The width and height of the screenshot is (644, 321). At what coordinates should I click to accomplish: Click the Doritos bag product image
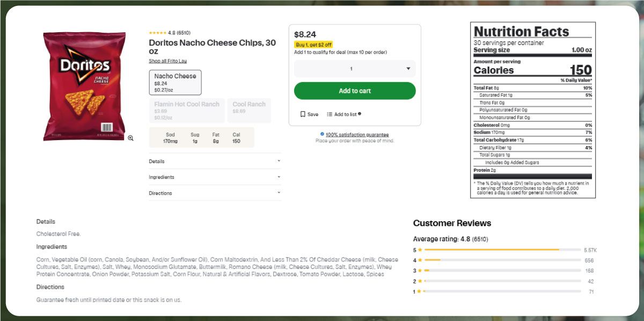(84, 86)
